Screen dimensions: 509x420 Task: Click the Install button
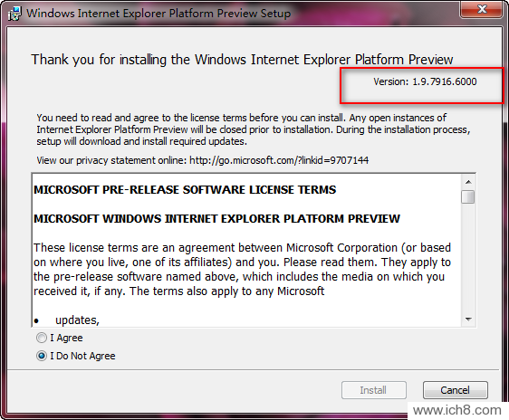click(x=374, y=390)
